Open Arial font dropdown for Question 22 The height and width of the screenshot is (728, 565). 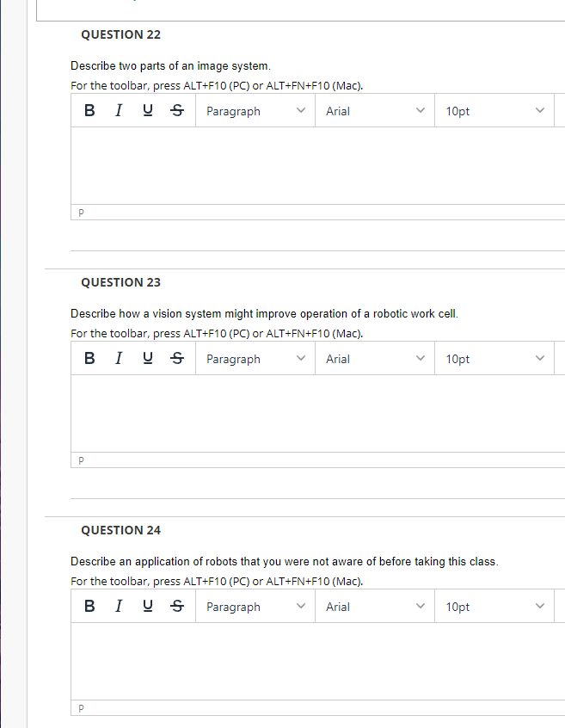pyautogui.click(x=375, y=110)
